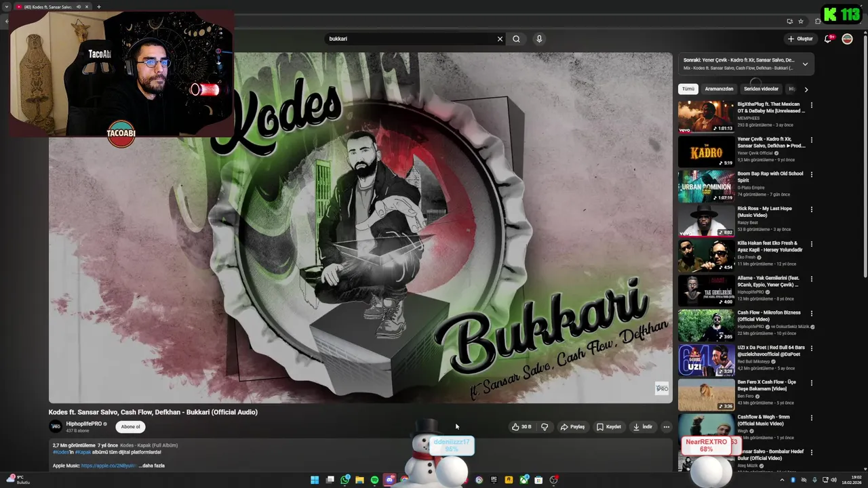Select the Aramanızdan filter chip
This screenshot has height=488, width=868.
pos(719,89)
